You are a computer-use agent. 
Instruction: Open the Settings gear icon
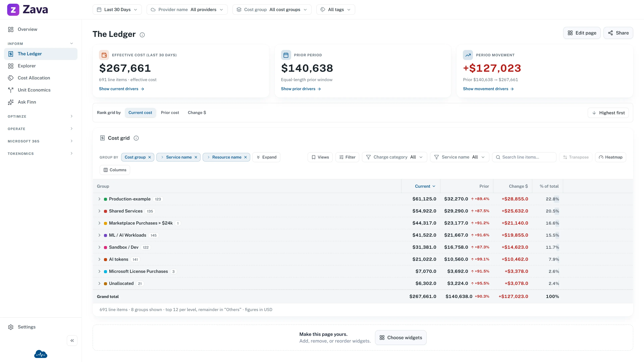pos(11,327)
